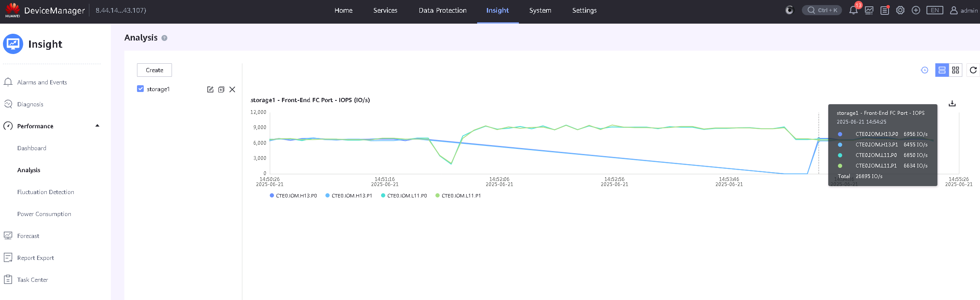
Task: Delete the storage1 analysis entry
Action: click(x=232, y=89)
